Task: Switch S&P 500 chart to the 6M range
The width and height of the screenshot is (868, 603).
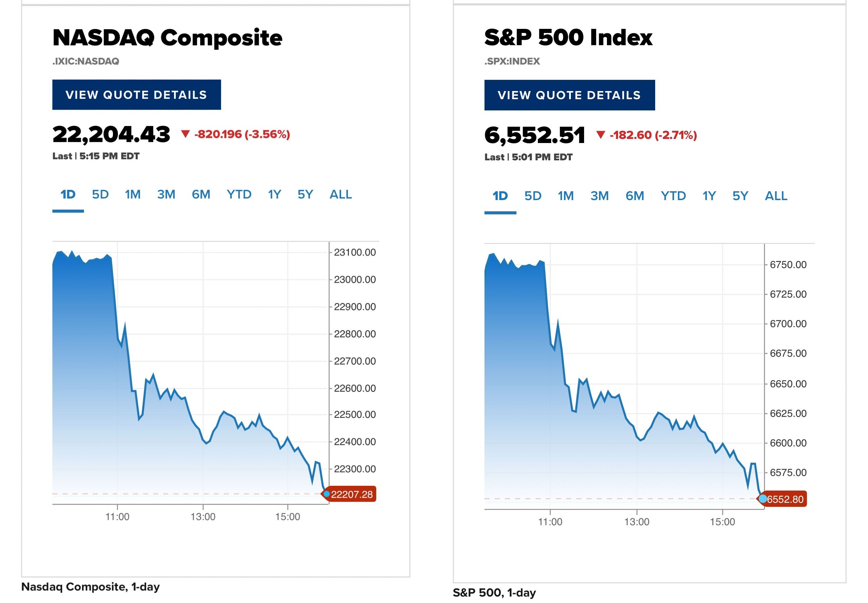Action: tap(635, 196)
